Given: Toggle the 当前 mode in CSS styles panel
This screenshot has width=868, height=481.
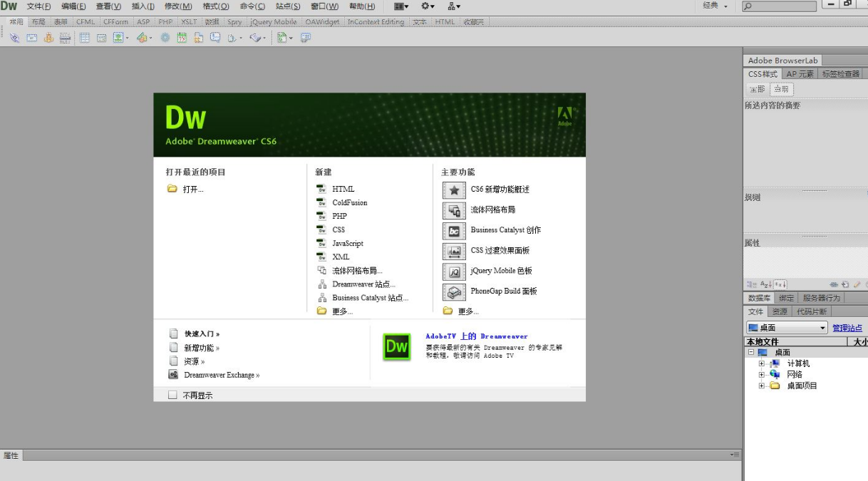Looking at the screenshot, I should click(x=782, y=89).
